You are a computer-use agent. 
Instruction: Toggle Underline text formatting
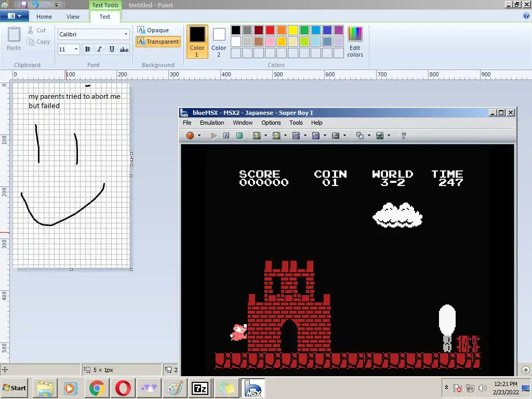click(112, 49)
